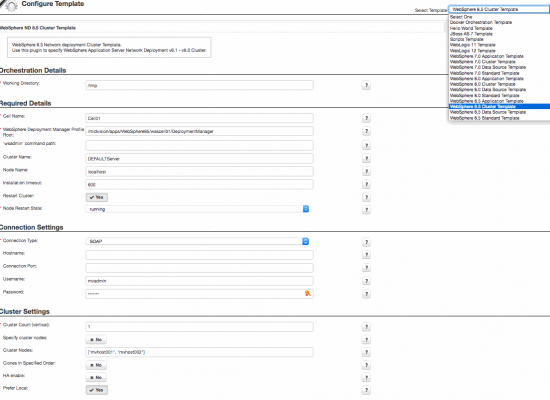550x400 pixels.
Task: Open Connection Type SOAP dropdown
Action: (x=197, y=241)
